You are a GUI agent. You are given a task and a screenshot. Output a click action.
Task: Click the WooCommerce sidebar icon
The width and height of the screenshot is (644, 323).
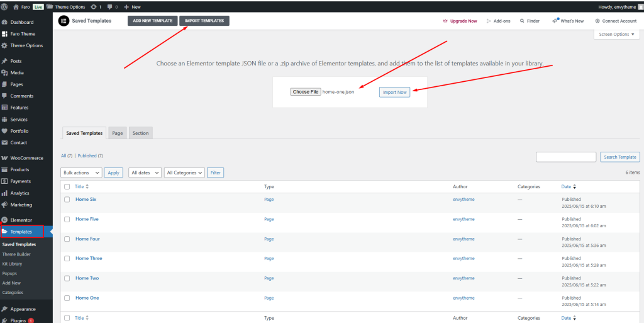4,158
